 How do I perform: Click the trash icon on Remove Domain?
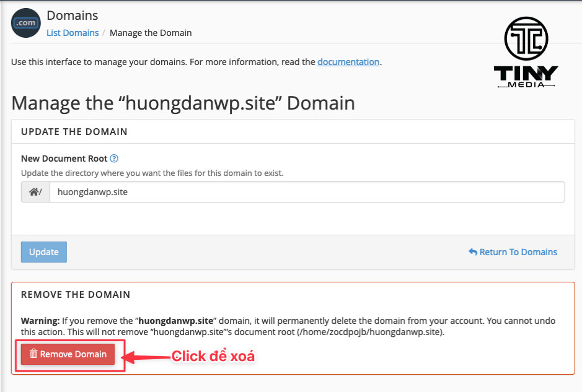coord(33,354)
